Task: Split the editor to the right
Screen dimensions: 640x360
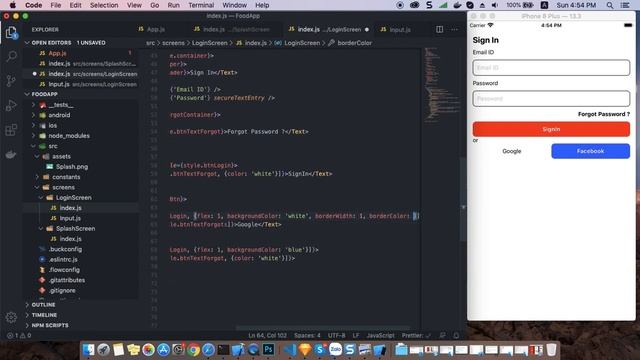Action: (x=439, y=29)
